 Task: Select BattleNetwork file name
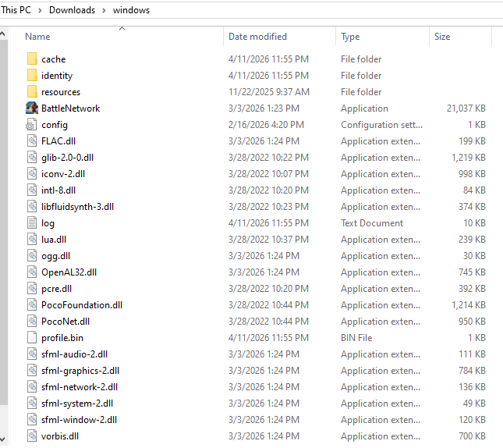pyautogui.click(x=70, y=108)
